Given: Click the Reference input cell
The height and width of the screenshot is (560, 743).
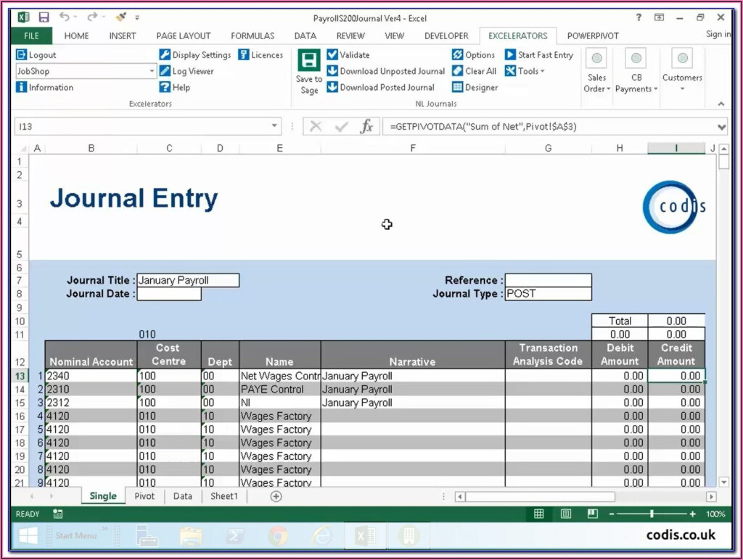Looking at the screenshot, I should [x=549, y=280].
